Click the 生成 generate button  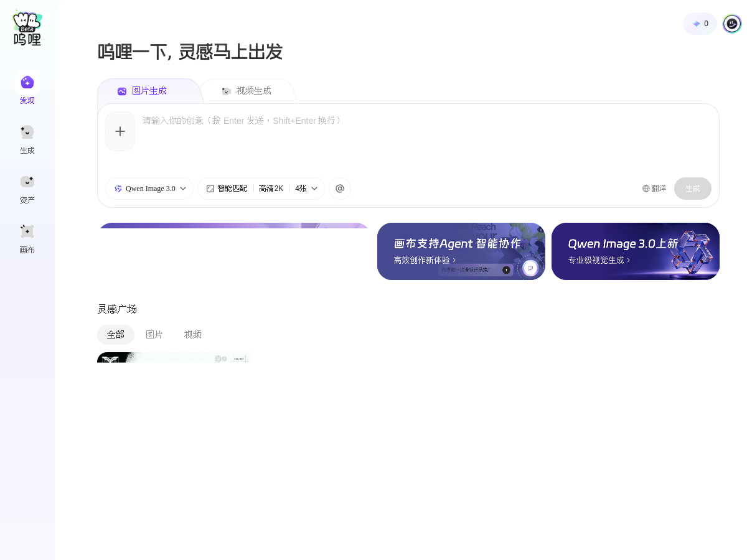[693, 189]
